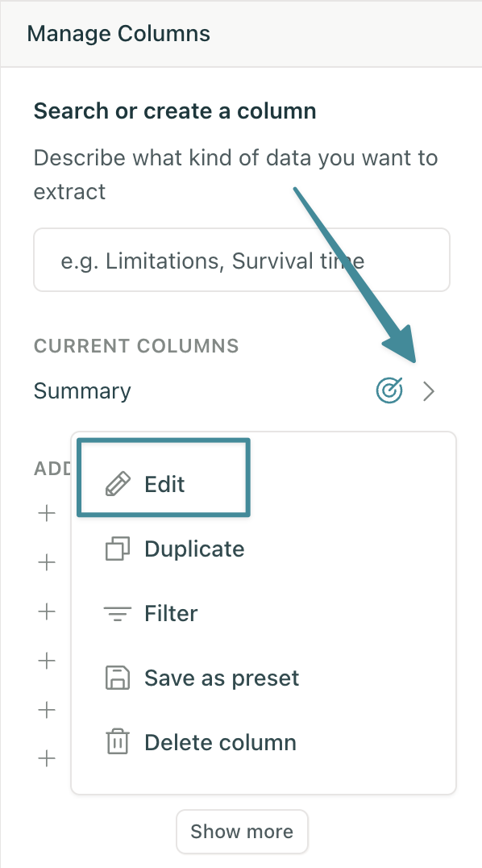The width and height of the screenshot is (482, 868).
Task: Focus the column search input field
Action: tap(242, 260)
